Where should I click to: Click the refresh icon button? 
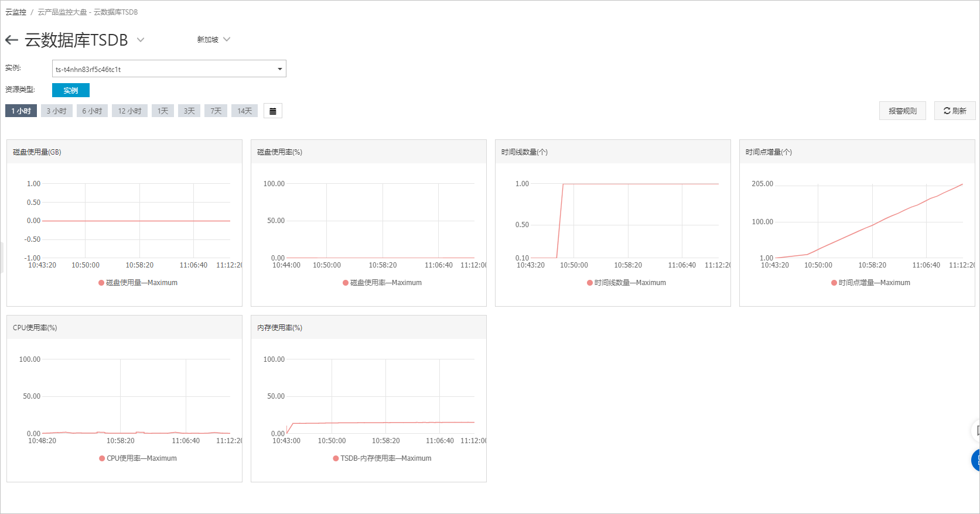tap(955, 111)
